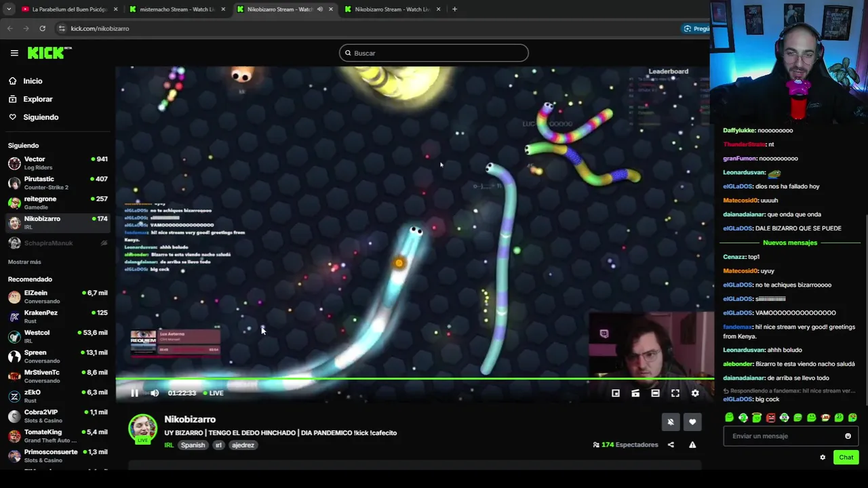Insert the first green blob emote
Image resolution: width=868 pixels, height=488 pixels.
click(x=729, y=418)
